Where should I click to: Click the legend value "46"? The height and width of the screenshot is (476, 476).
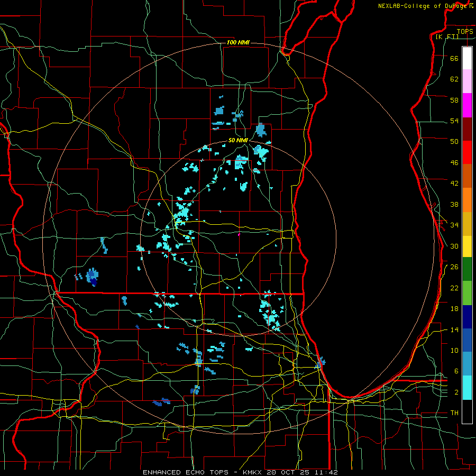pos(454,163)
